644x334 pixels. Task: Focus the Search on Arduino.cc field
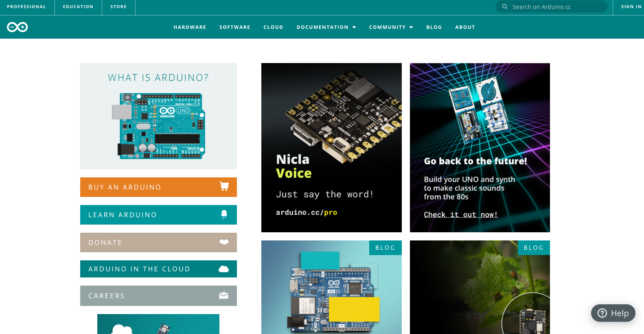click(x=556, y=7)
